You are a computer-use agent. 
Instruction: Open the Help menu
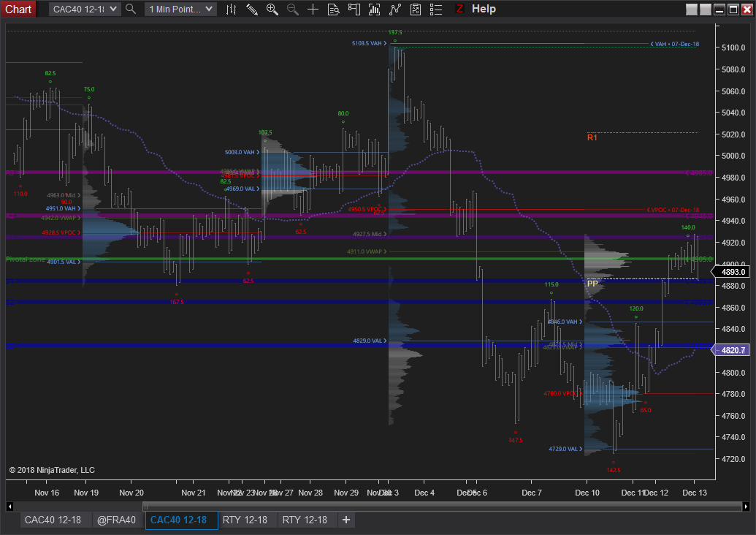(x=484, y=9)
